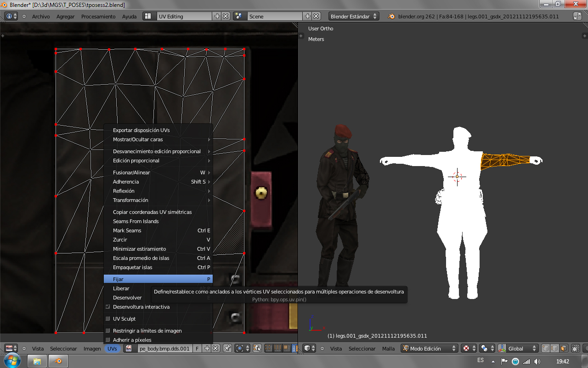This screenshot has width=588, height=368.
Task: Click the pe_body.bmp.dds.001 image name field
Action: tap(164, 349)
